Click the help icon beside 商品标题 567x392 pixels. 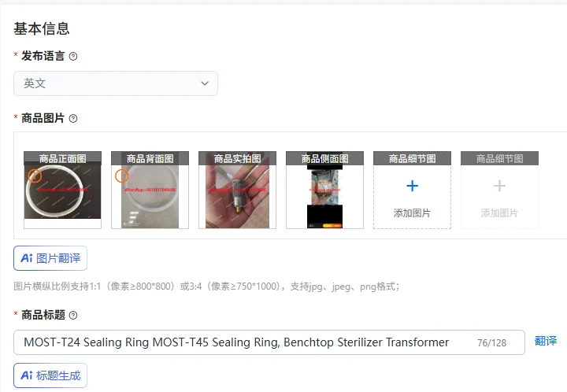click(x=73, y=315)
